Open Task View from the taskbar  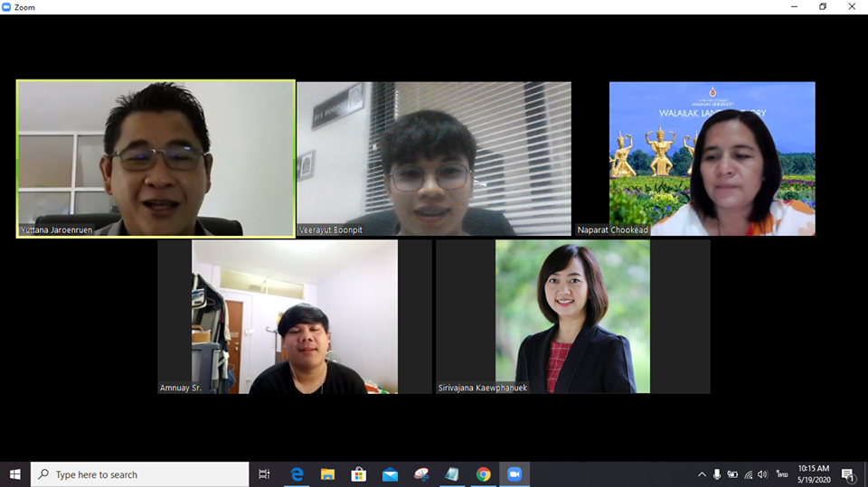pos(264,474)
